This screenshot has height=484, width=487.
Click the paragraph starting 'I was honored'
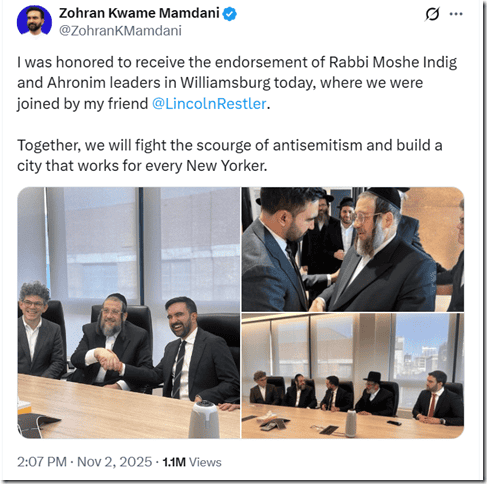pos(237,83)
